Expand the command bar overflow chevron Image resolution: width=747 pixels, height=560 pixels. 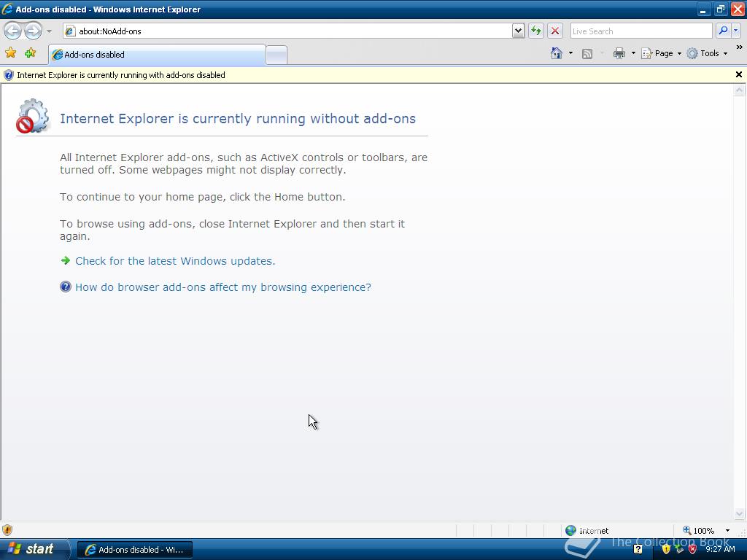[740, 47]
